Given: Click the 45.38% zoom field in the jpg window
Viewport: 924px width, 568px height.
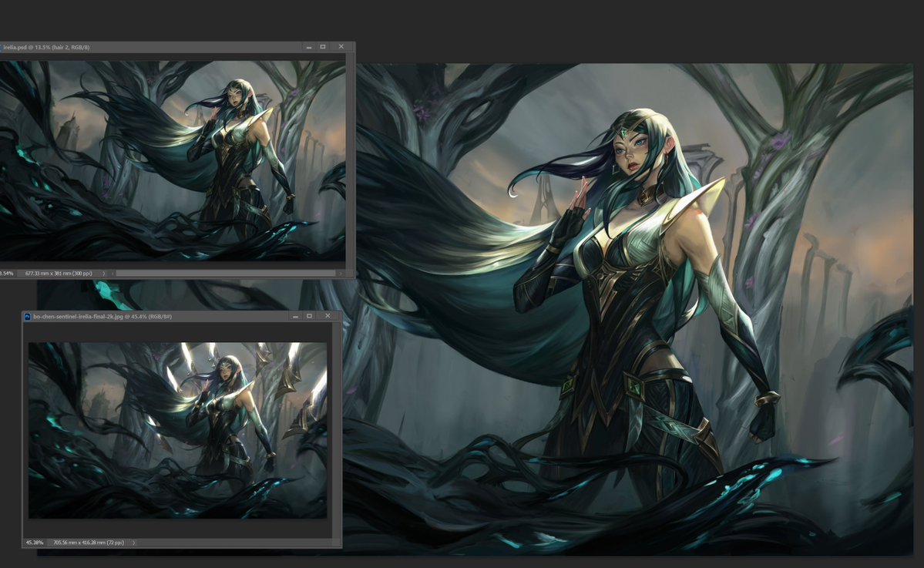Looking at the screenshot, I should tap(35, 543).
